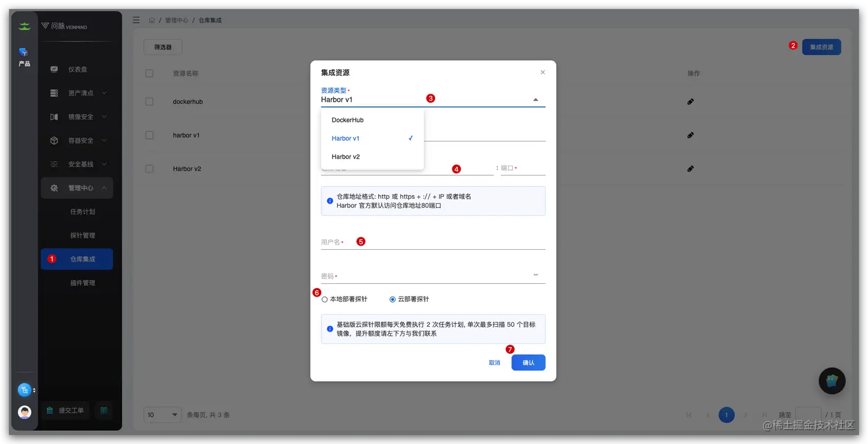
Task: Click the 安全基线 lines icon
Action: 54,164
